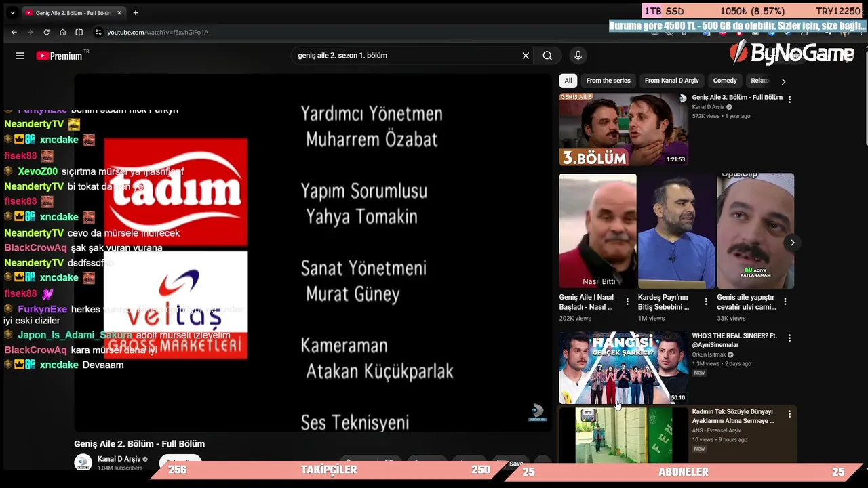Open options for Genis aile yapıştır short

click(785, 302)
